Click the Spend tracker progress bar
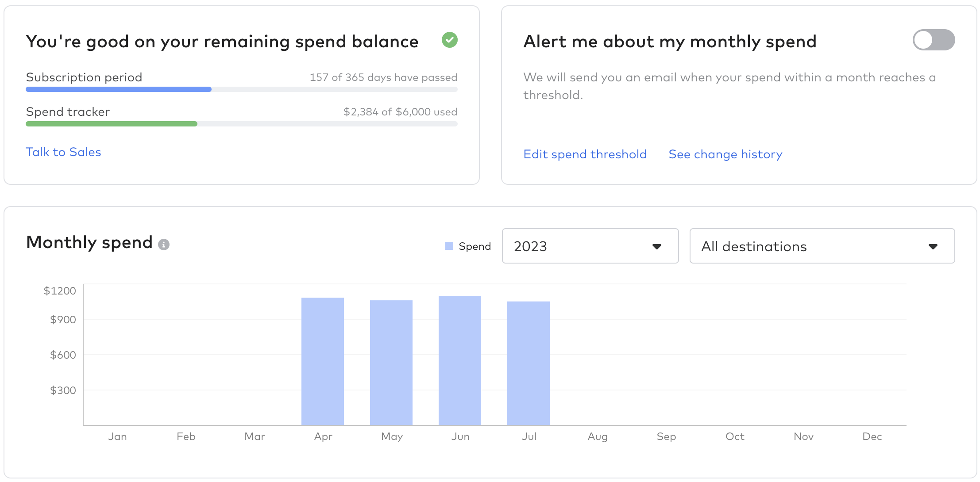Screen dimensions: 980x482 click(242, 124)
